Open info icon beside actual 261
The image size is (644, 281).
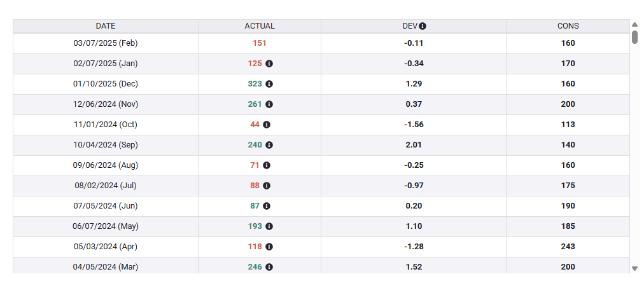(269, 104)
